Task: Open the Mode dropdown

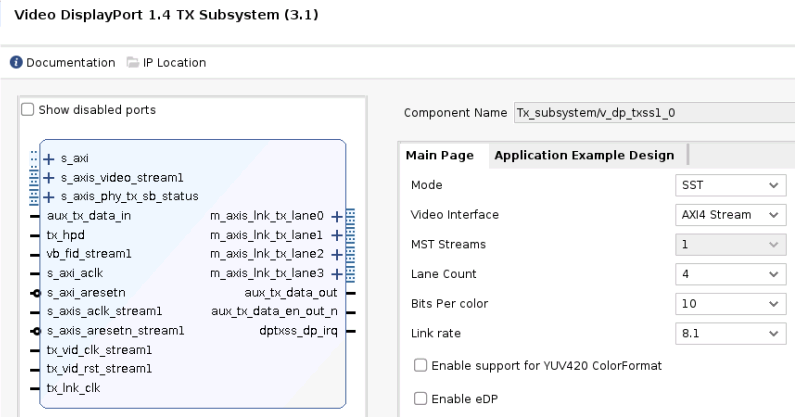Action: click(x=727, y=185)
